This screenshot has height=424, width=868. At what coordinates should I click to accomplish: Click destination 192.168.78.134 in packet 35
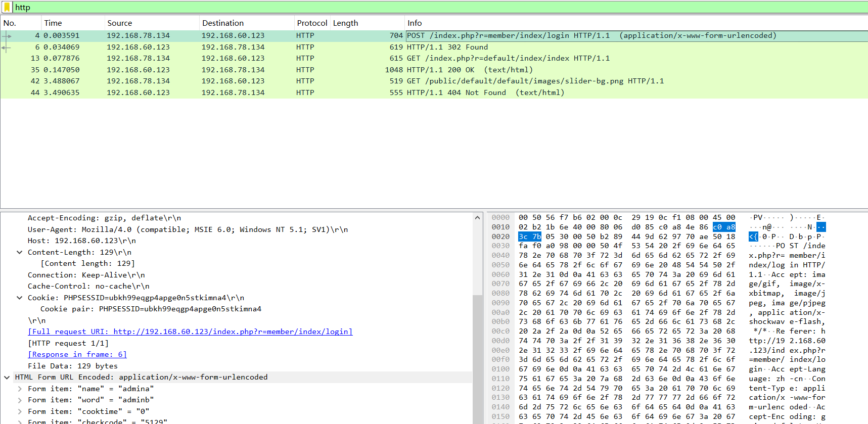[x=233, y=70]
